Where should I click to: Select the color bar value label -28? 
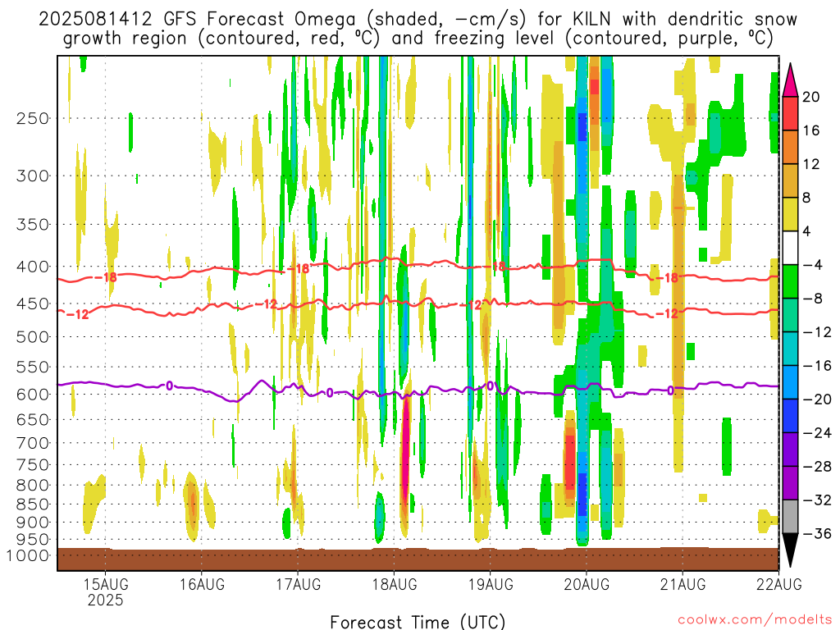(x=816, y=467)
